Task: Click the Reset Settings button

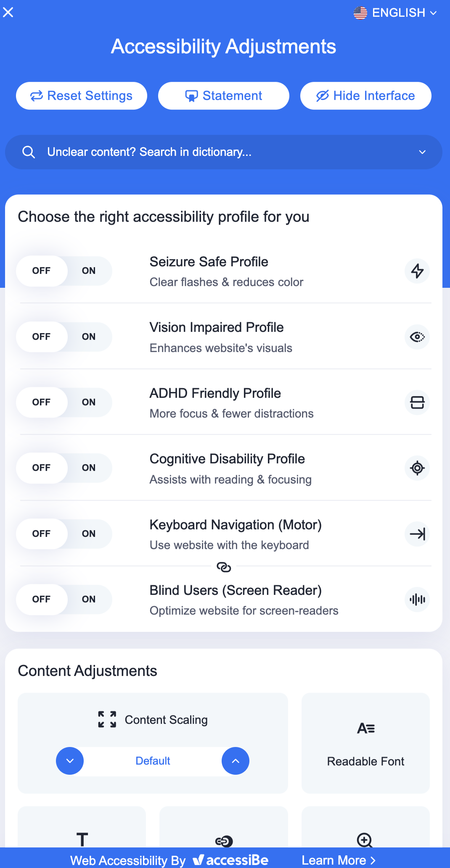Action: click(x=82, y=96)
